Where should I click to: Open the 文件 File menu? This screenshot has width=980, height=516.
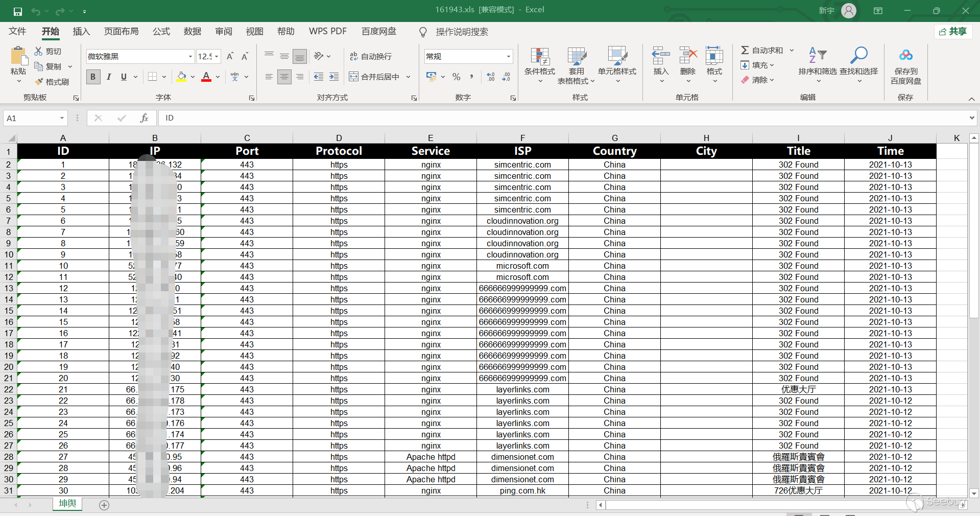(x=17, y=32)
